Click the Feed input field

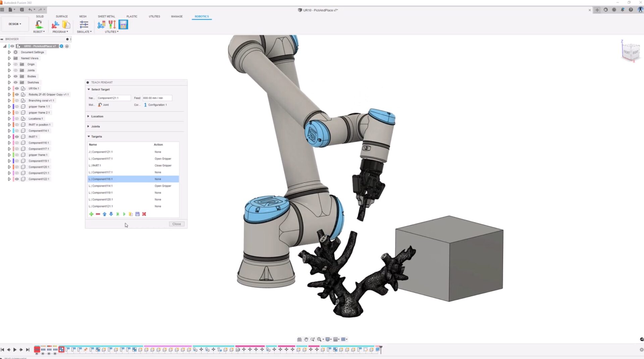[157, 98]
